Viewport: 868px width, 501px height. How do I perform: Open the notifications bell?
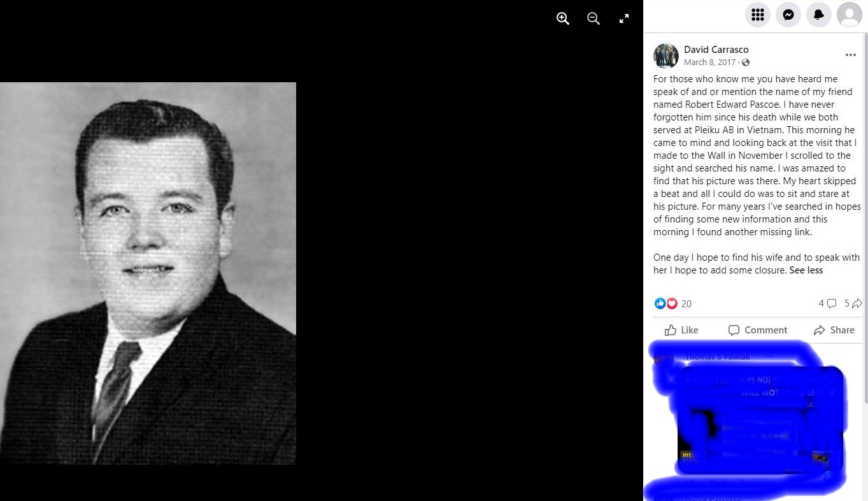coord(819,15)
